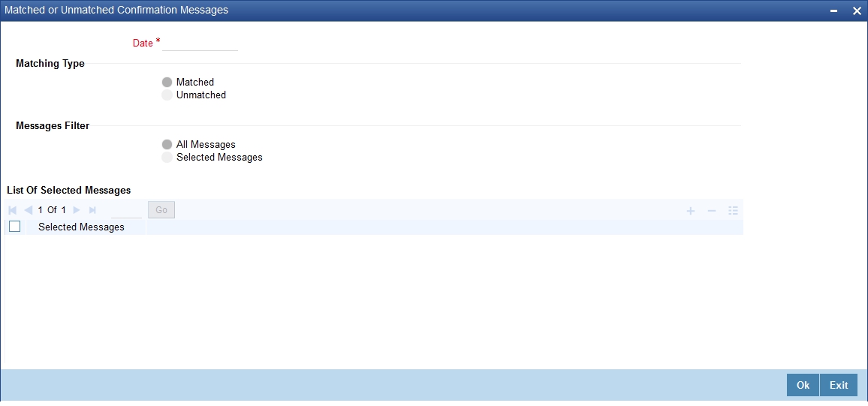Go to first page of selected messages list

(x=13, y=210)
